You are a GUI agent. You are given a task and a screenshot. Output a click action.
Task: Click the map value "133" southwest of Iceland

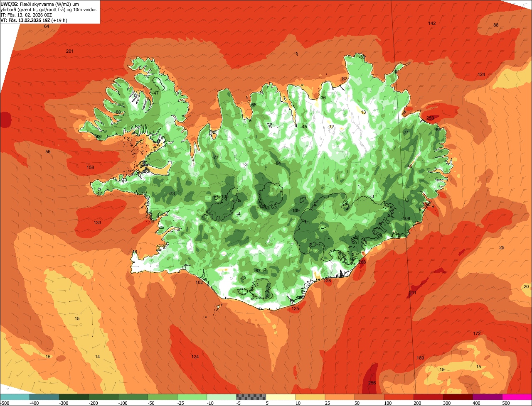pos(97,223)
